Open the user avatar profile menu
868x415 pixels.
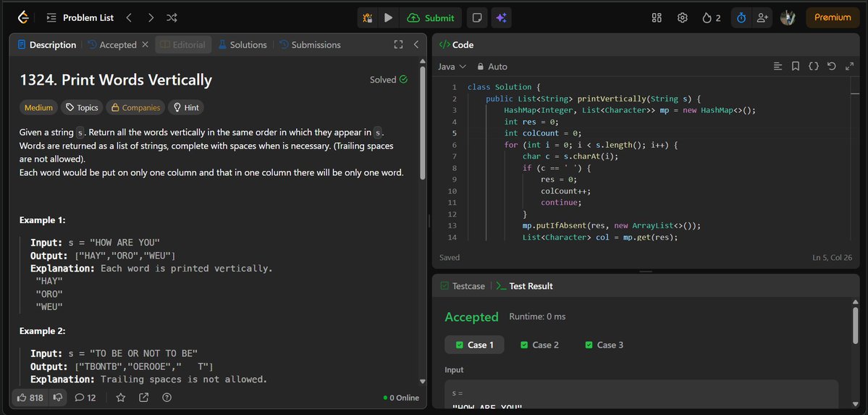788,17
